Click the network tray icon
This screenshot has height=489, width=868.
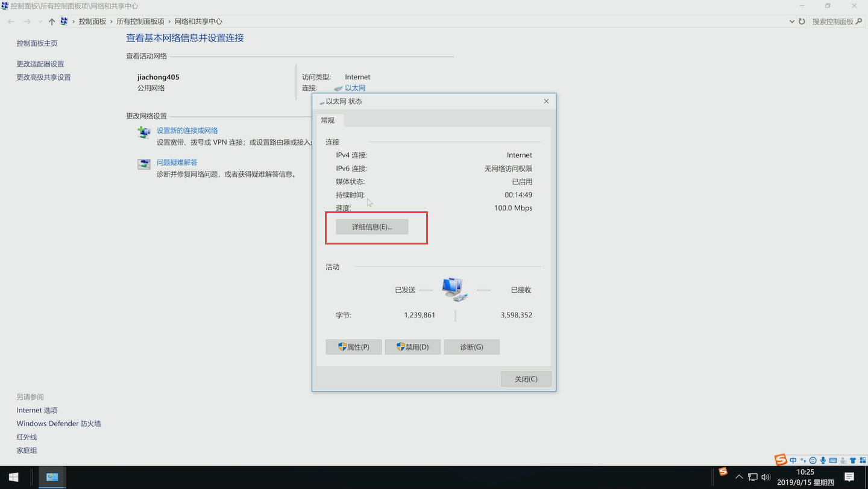pyautogui.click(x=753, y=478)
